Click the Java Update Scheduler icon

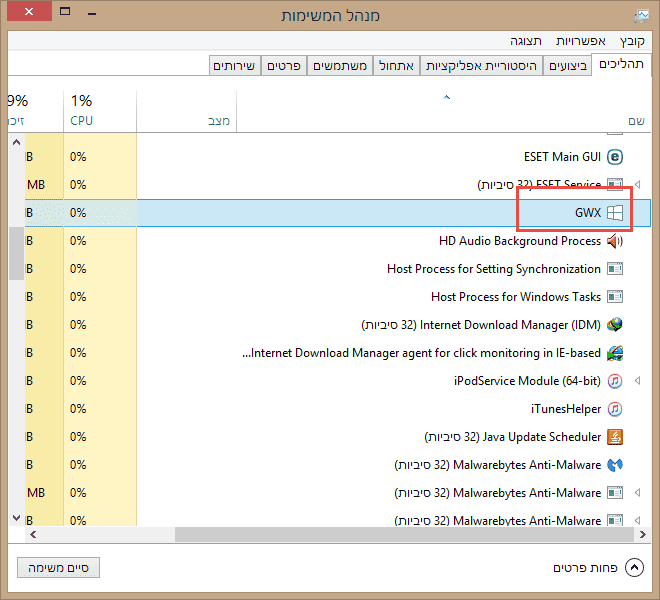pos(615,437)
